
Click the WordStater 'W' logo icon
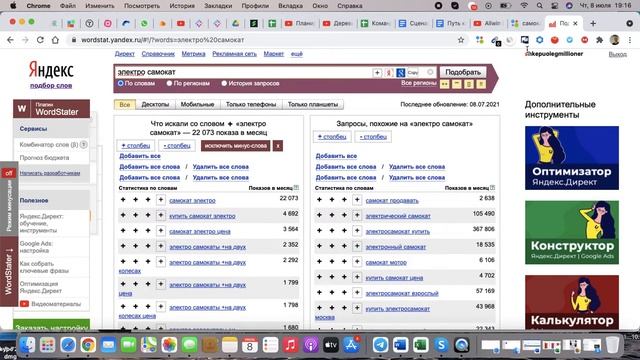pos(22,109)
